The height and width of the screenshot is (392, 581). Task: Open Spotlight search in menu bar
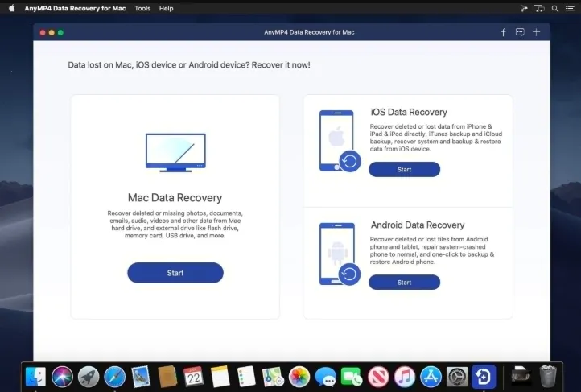(554, 8)
